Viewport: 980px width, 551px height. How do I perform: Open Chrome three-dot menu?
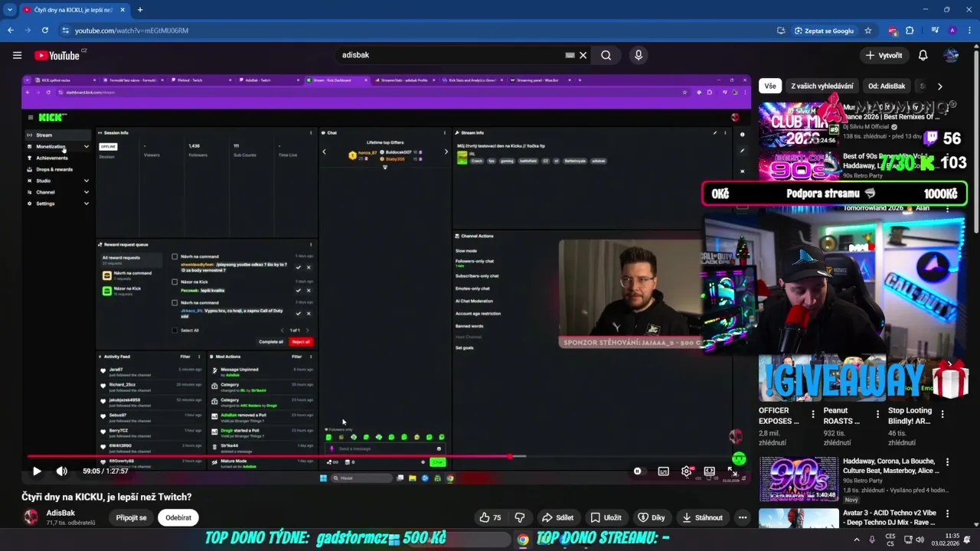click(x=969, y=31)
